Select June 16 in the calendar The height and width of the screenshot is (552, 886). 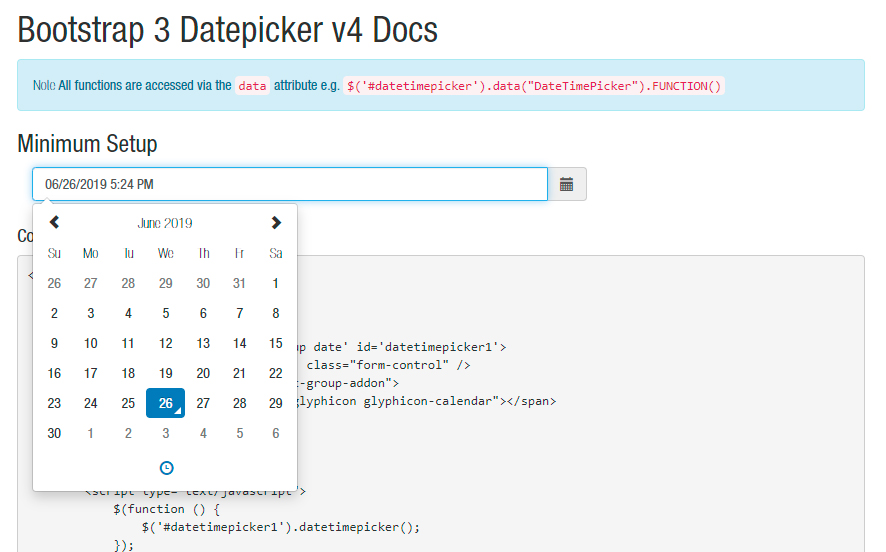[54, 373]
